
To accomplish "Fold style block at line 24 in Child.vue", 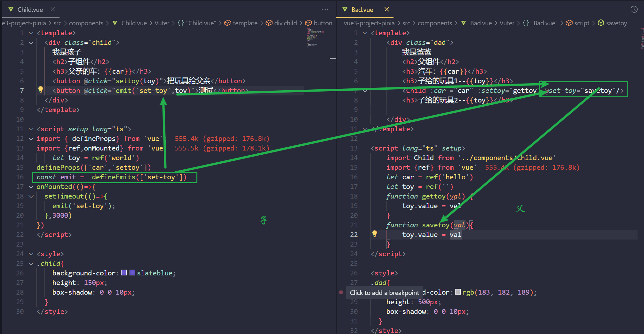I will pos(31,254).
